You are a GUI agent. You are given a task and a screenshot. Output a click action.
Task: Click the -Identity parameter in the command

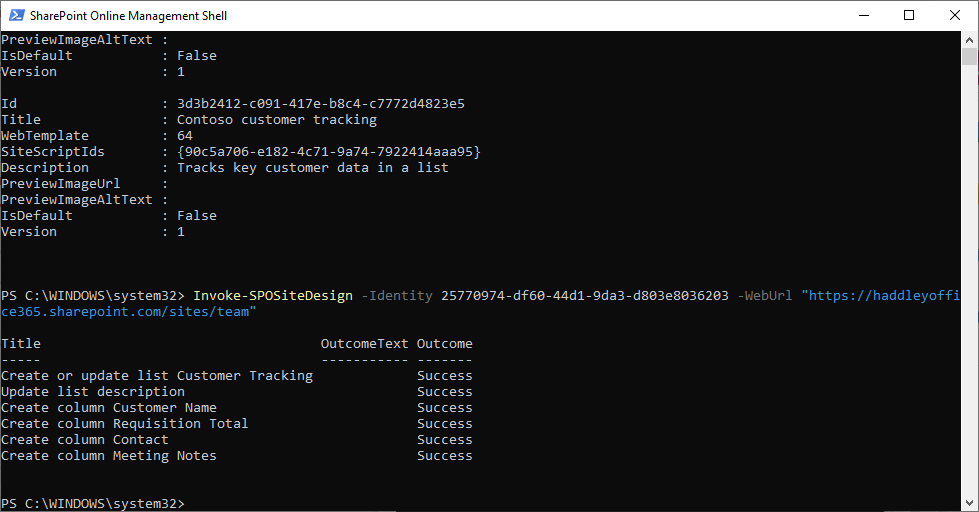(396, 296)
